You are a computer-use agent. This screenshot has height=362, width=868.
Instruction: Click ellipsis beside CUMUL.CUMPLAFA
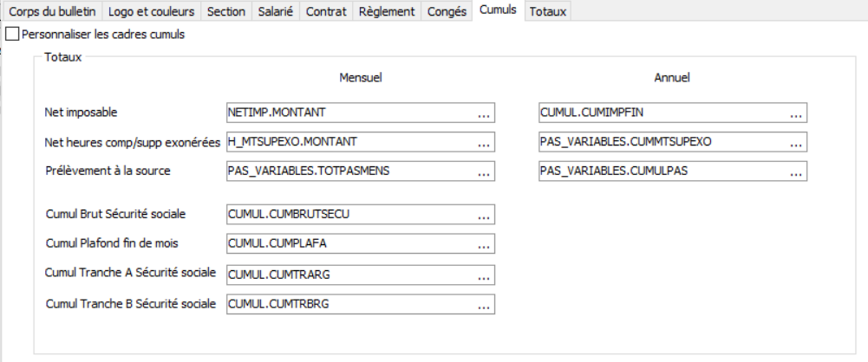(x=484, y=244)
